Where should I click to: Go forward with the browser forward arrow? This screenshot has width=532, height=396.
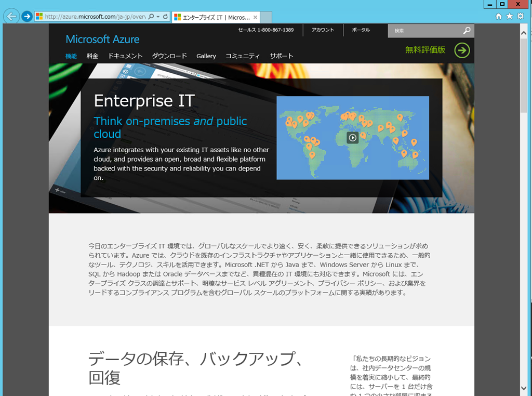(27, 16)
